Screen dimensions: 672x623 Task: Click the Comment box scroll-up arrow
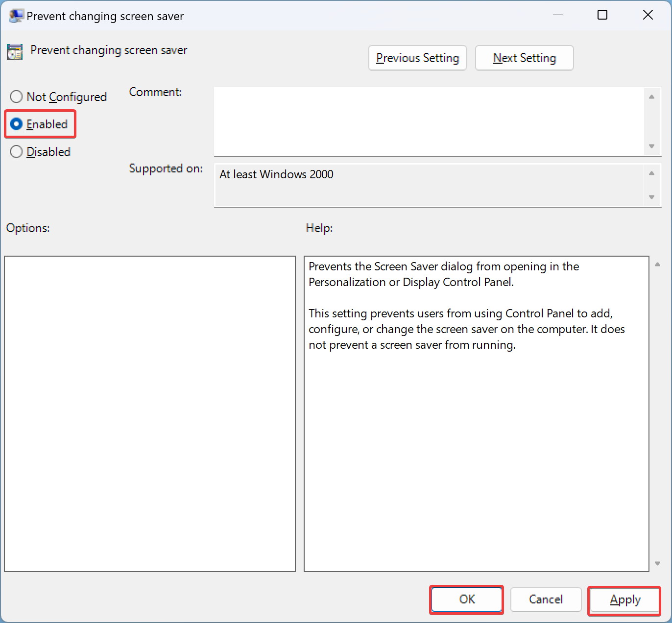point(651,97)
